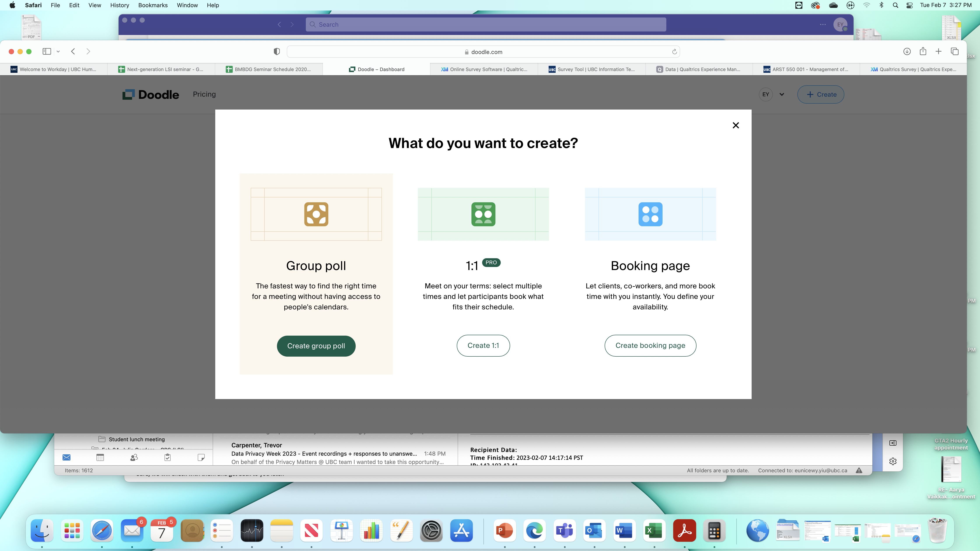
Task: Open the Notes view icon in Outlook
Action: pyautogui.click(x=201, y=457)
